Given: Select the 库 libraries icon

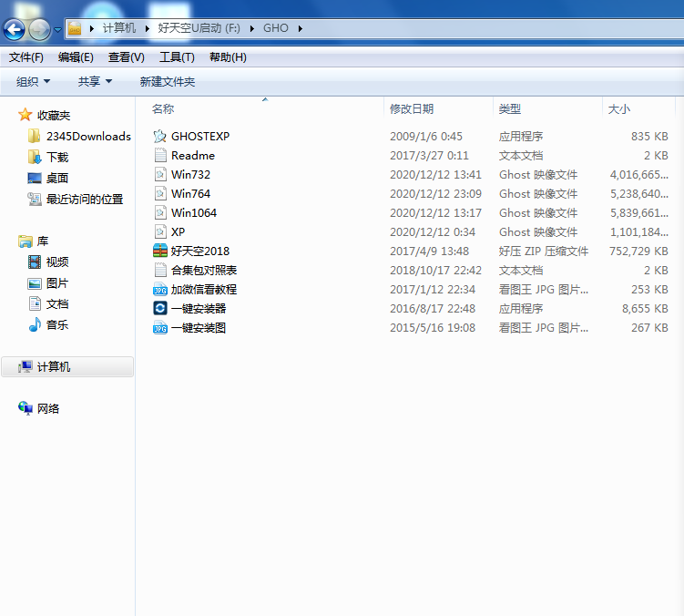Looking at the screenshot, I should (26, 241).
